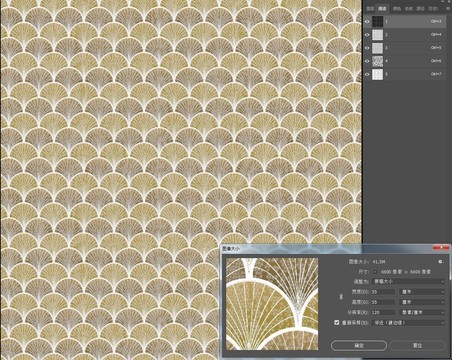Click the 宽度 (Width) input field
The image size is (452, 360).
[x=383, y=292]
